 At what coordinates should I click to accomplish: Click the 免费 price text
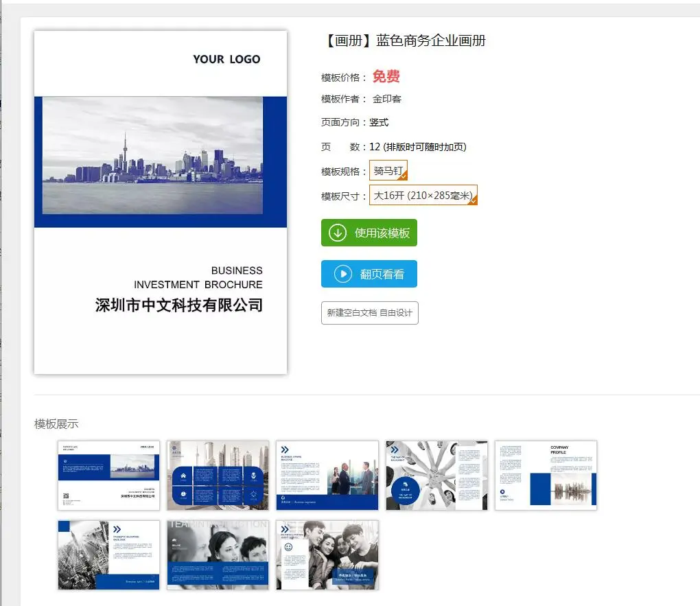(386, 76)
